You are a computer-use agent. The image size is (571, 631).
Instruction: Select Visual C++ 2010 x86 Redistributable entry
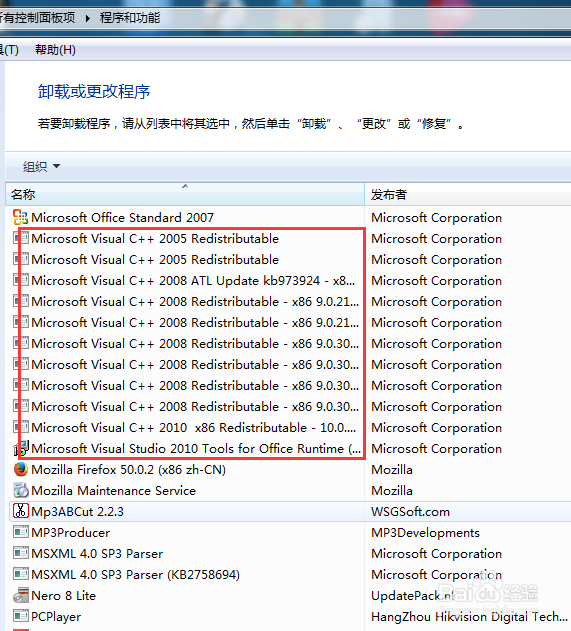coord(194,427)
